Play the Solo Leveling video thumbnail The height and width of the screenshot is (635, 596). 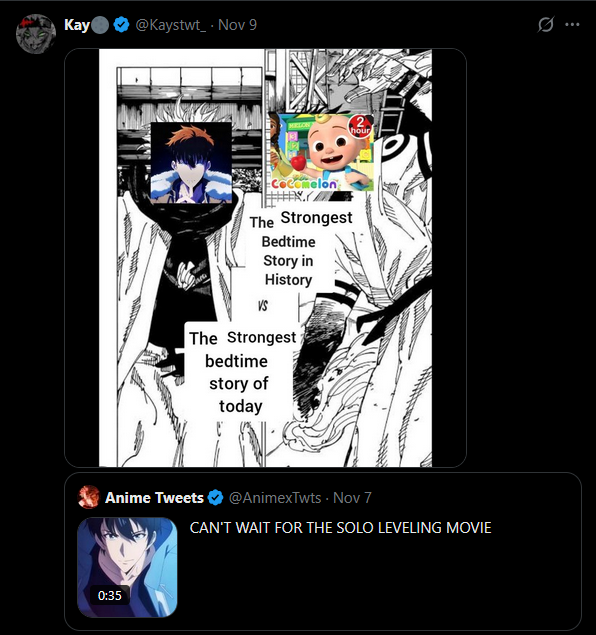[127, 567]
